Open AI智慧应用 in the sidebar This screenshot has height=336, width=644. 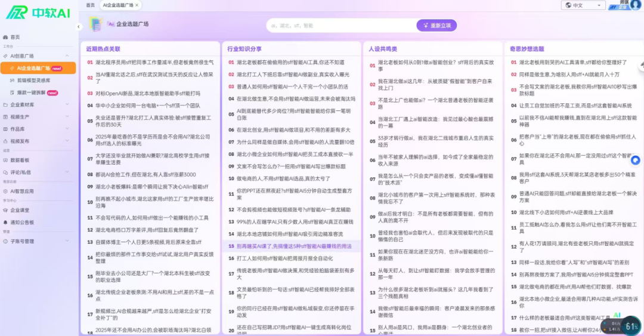[x=22, y=191]
